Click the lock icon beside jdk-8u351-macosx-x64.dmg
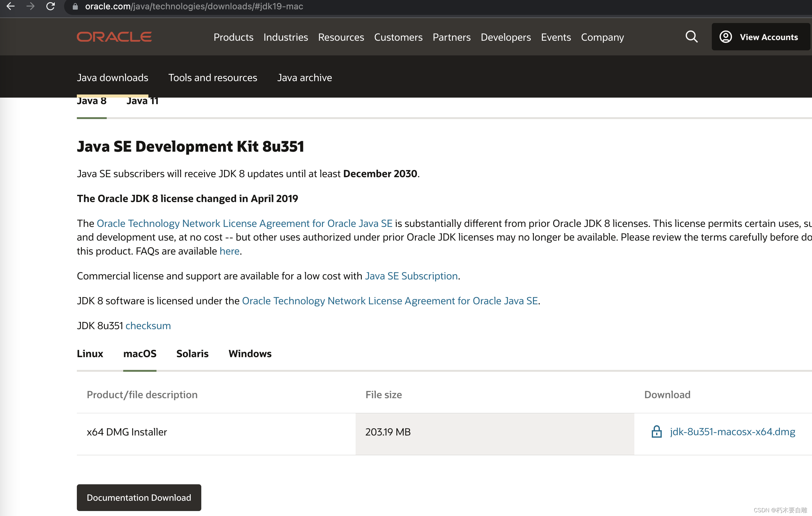Image resolution: width=812 pixels, height=516 pixels. [x=656, y=431]
